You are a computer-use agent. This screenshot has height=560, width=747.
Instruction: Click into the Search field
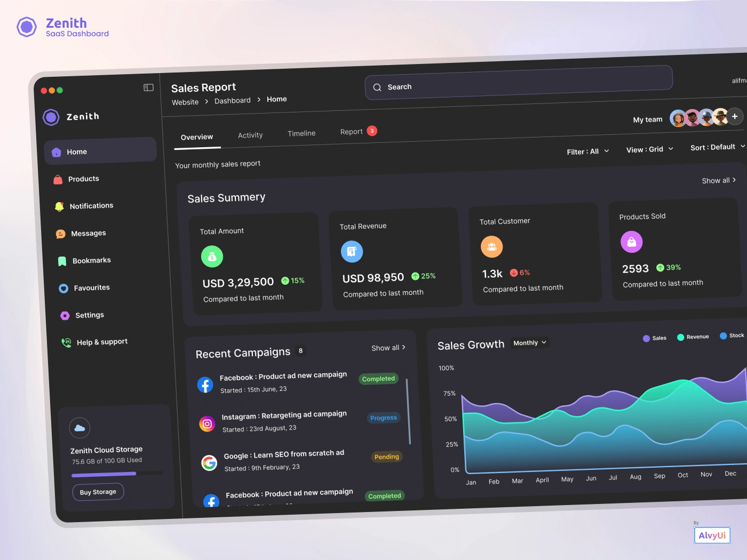click(x=519, y=83)
